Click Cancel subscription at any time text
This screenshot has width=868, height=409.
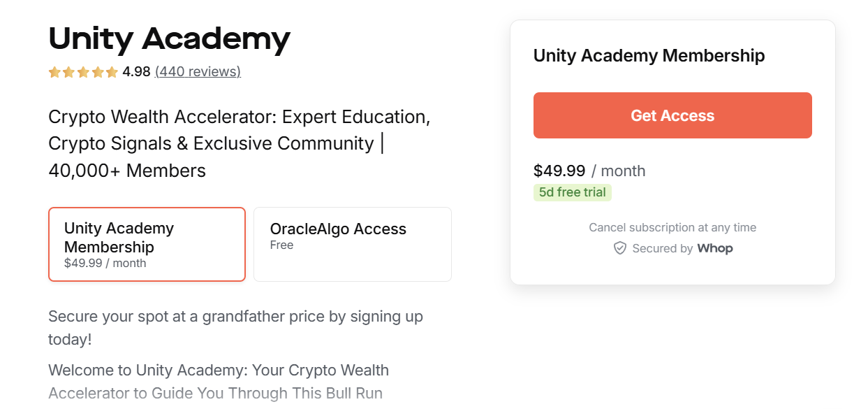672,227
